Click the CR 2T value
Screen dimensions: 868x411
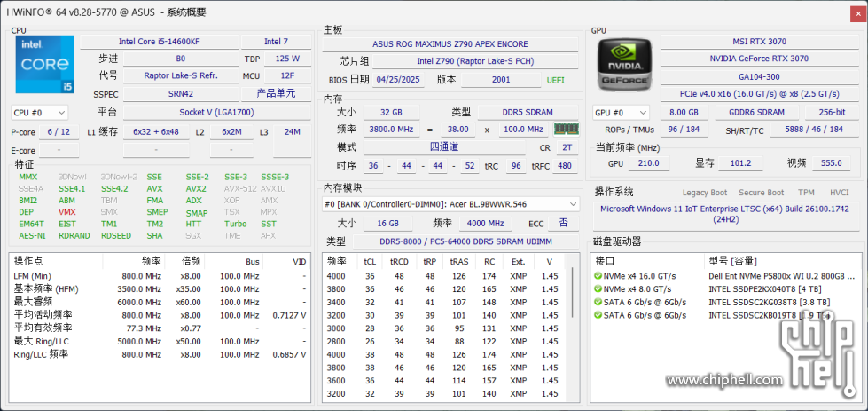(567, 147)
